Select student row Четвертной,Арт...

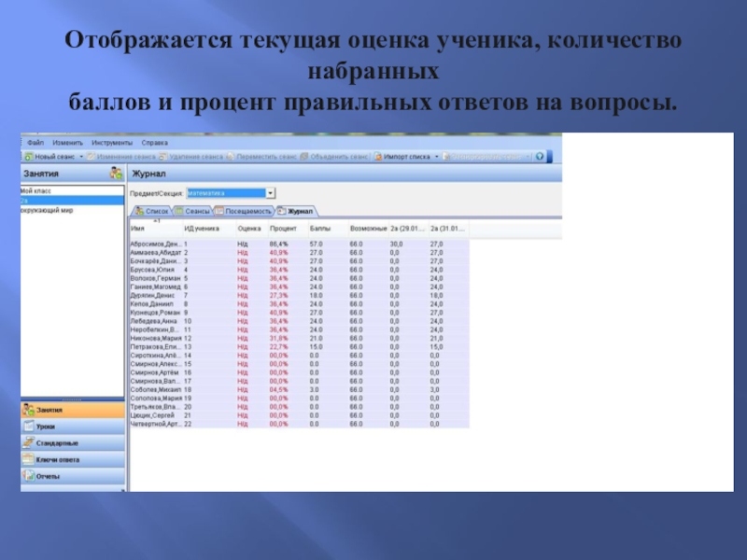click(299, 424)
